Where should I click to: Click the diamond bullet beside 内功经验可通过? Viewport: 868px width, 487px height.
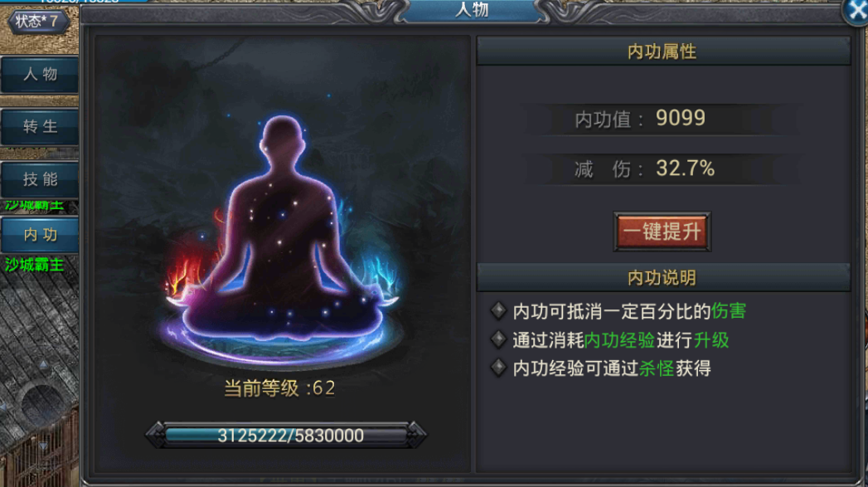(x=498, y=368)
